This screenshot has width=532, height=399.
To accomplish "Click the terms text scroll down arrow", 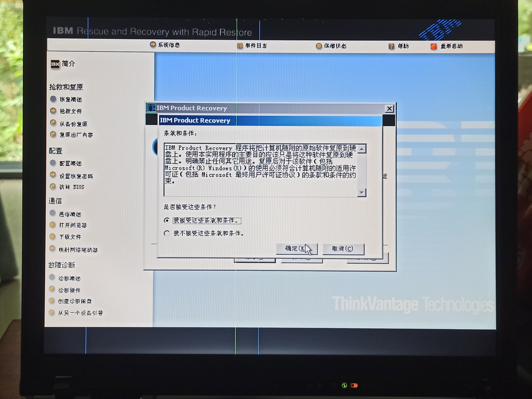I will coord(362,192).
